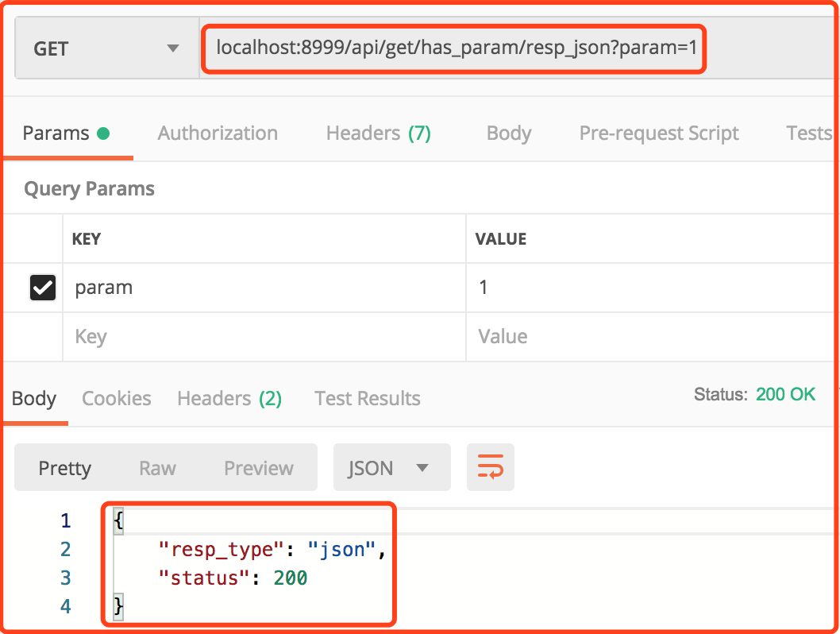Open the response Cookies tab
The height and width of the screenshot is (634, 840).
pos(117,398)
